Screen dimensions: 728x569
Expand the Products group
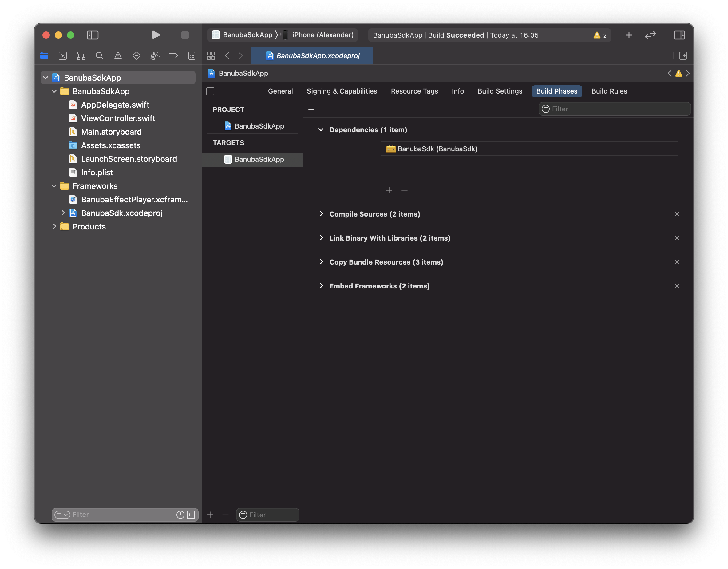(x=54, y=226)
